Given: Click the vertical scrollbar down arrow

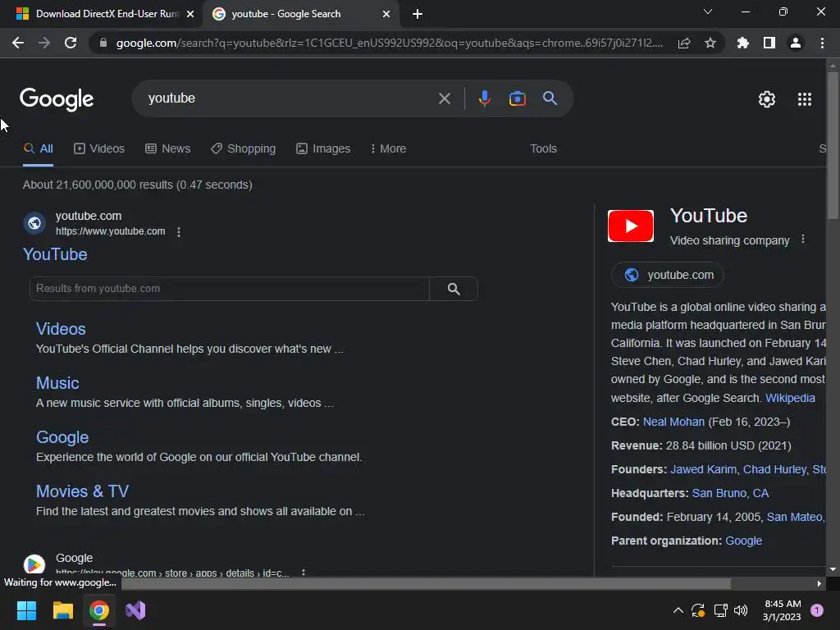Looking at the screenshot, I should (x=833, y=569).
